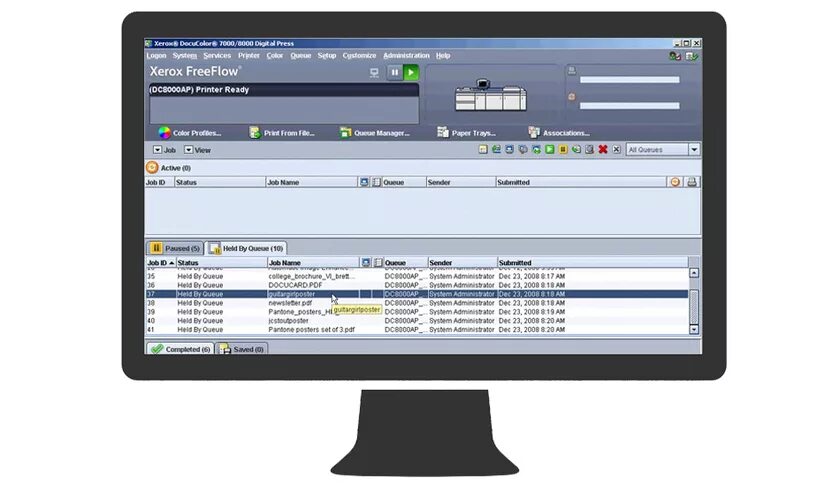Screen dimensions: 840x486
Task: Expand the All Queues dropdown arrow
Action: click(694, 149)
